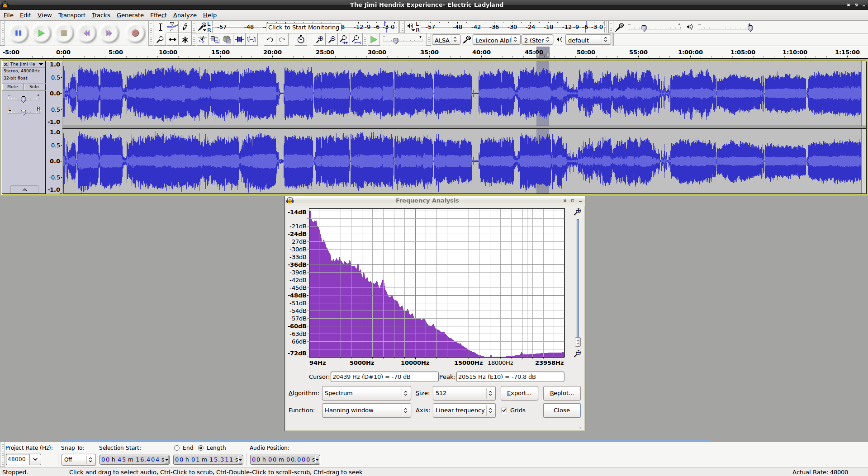Click the Cut scissors icon
The image size is (868, 476).
point(202,40)
